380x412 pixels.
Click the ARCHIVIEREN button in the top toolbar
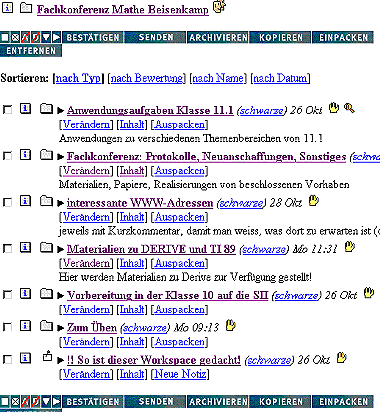[218, 37]
